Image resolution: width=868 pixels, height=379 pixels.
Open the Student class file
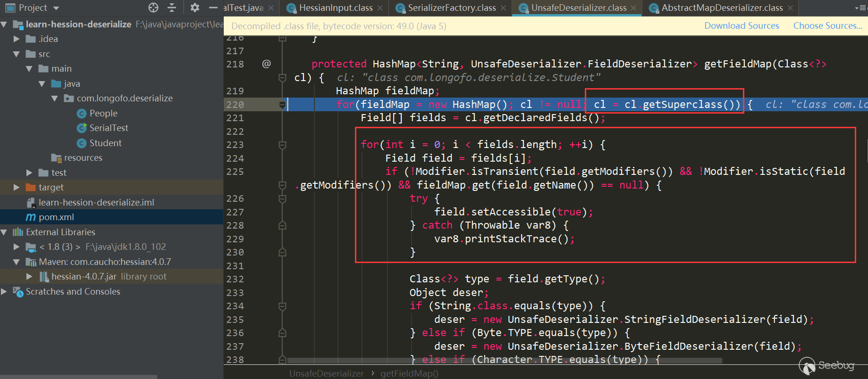[x=105, y=143]
